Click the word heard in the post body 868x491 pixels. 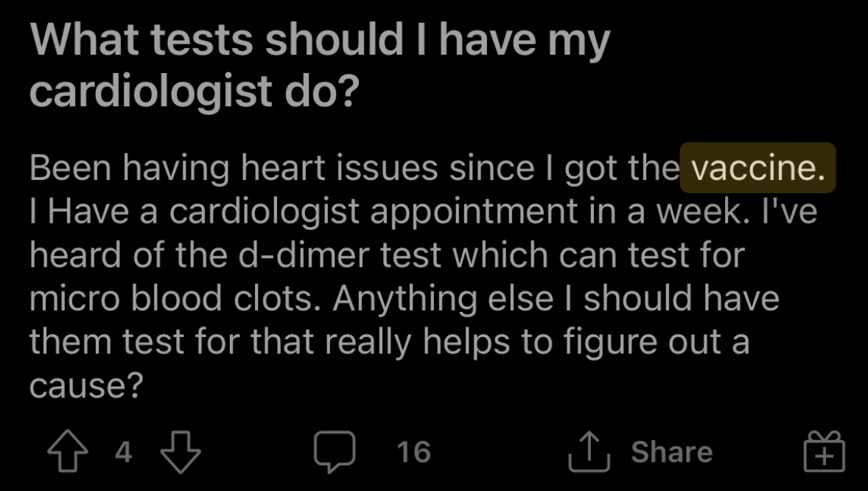(77, 255)
